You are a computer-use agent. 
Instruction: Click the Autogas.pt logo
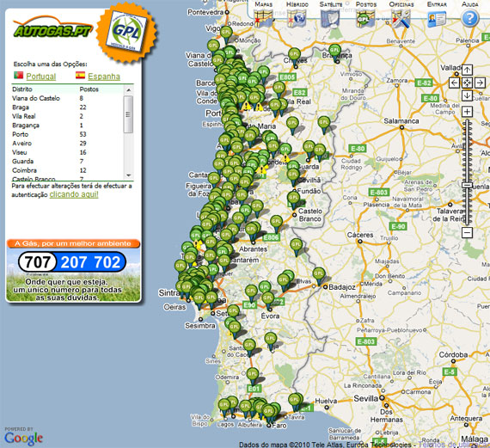(x=52, y=28)
